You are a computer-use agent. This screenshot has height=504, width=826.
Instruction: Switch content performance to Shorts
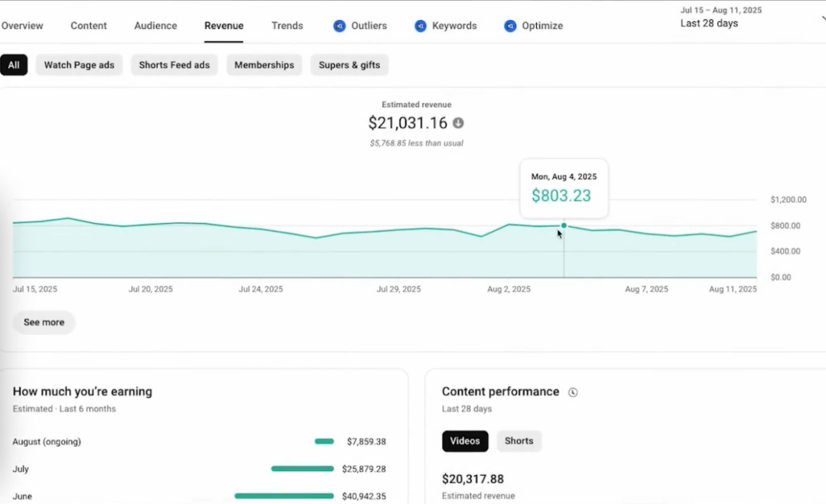point(519,441)
